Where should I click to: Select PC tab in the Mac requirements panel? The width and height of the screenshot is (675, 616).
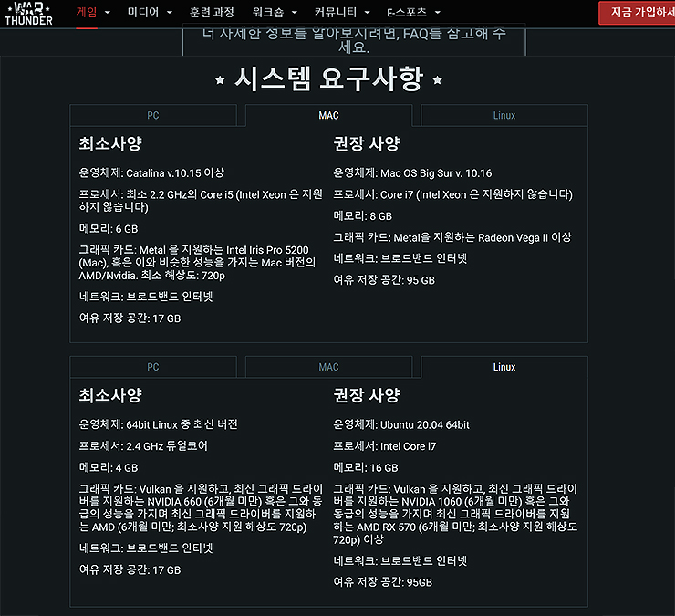153,115
